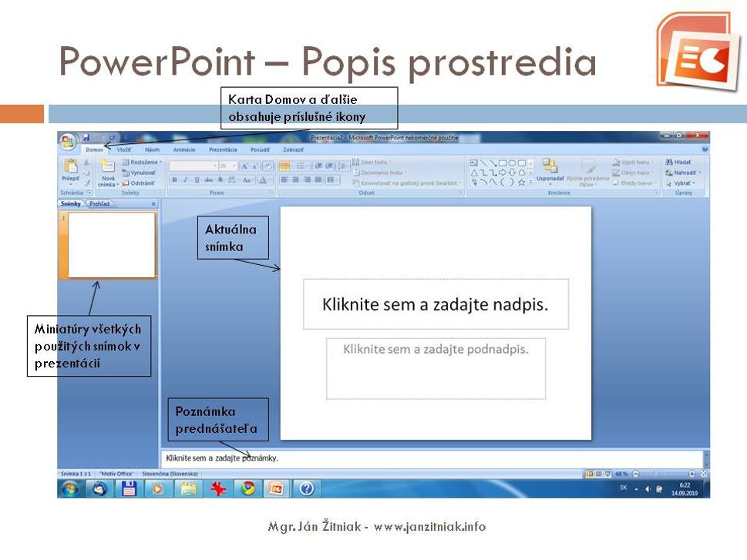This screenshot has height=560, width=747.
Task: Open the Vložiť ribbon tab
Action: click(x=124, y=149)
